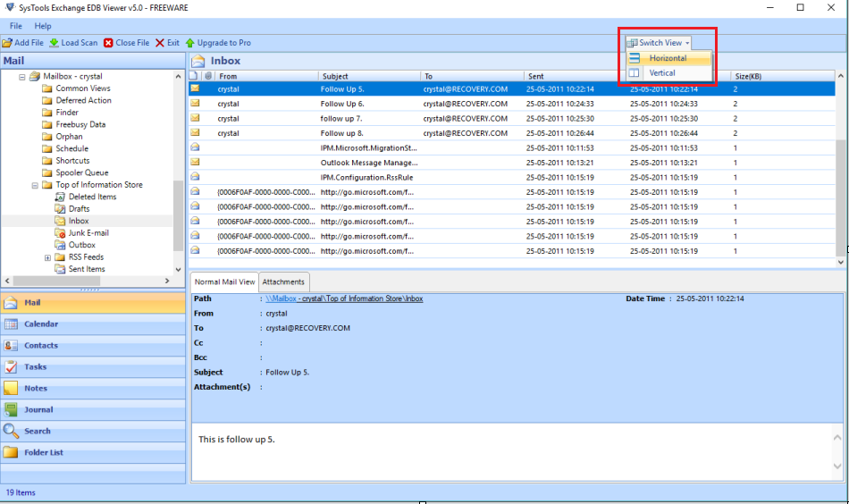Choose the Horizontal view option
This screenshot has width=849, height=504.
point(668,58)
